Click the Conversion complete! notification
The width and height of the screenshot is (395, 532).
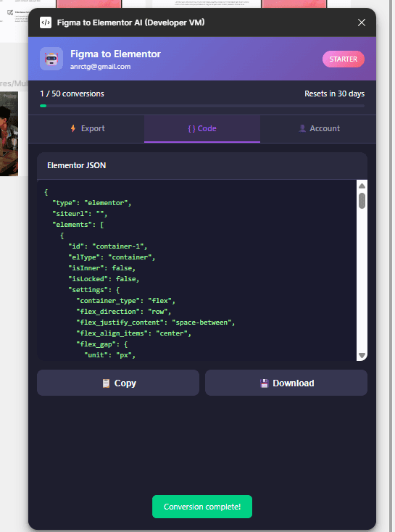202,507
